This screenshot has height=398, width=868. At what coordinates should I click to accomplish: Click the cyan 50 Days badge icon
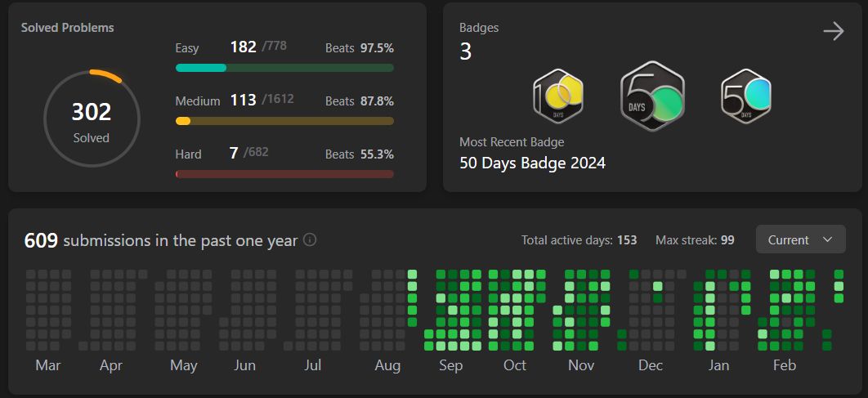pyautogui.click(x=745, y=96)
